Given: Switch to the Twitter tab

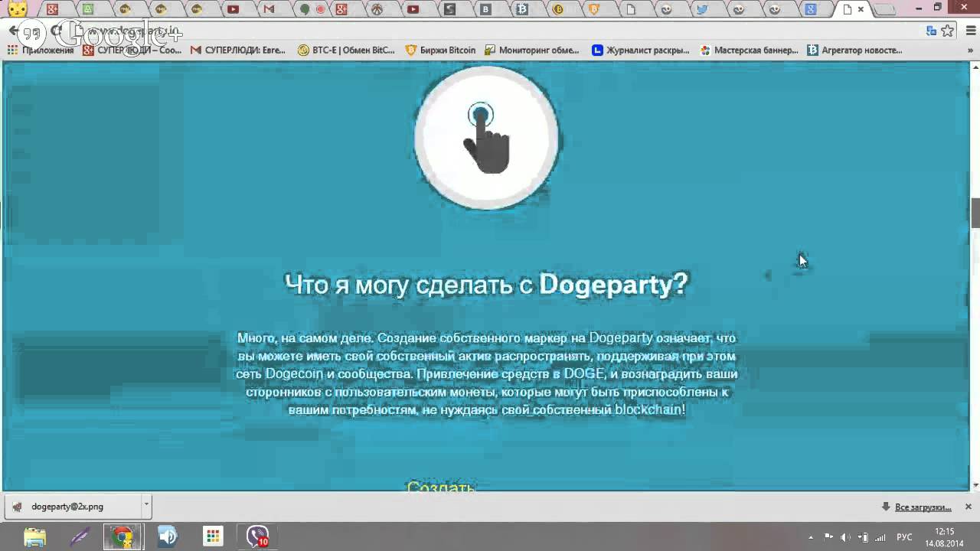Looking at the screenshot, I should (x=702, y=9).
